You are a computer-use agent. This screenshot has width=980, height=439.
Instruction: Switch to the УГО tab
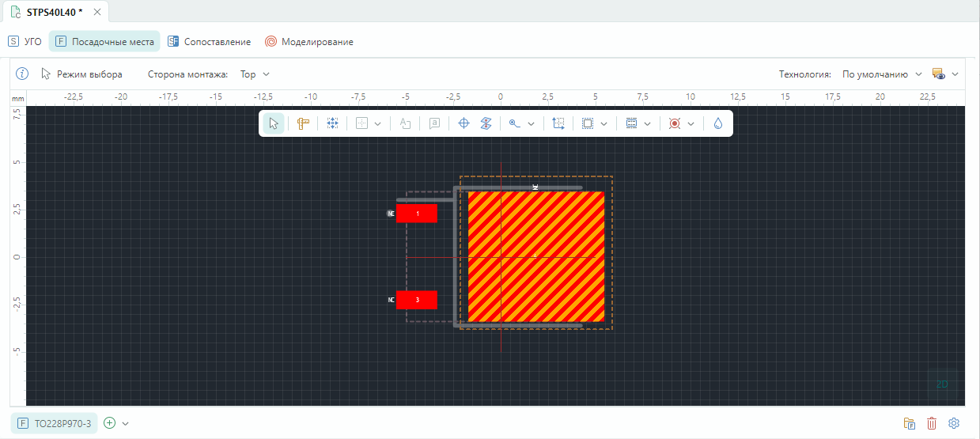pyautogui.click(x=25, y=42)
